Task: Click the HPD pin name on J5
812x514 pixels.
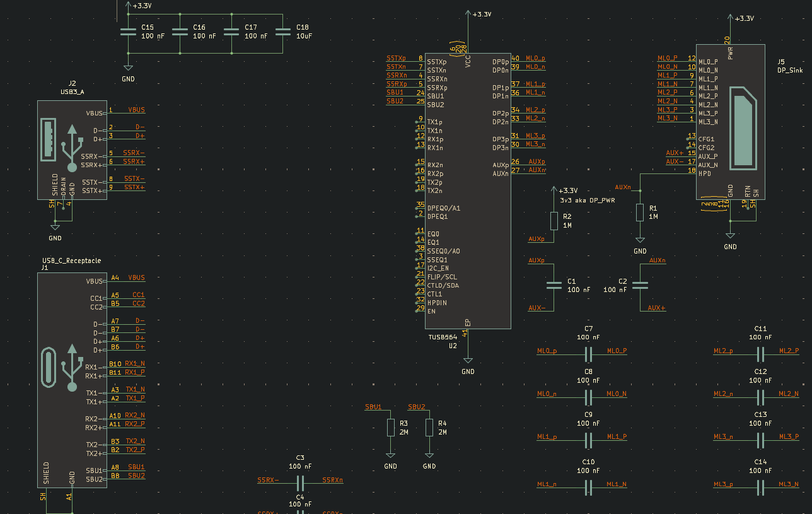Action: [705, 173]
